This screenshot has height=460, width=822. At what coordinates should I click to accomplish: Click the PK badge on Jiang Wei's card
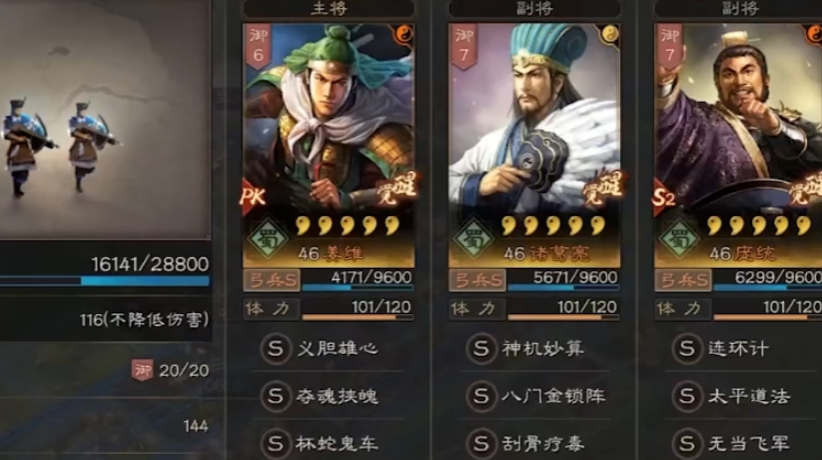tap(253, 197)
